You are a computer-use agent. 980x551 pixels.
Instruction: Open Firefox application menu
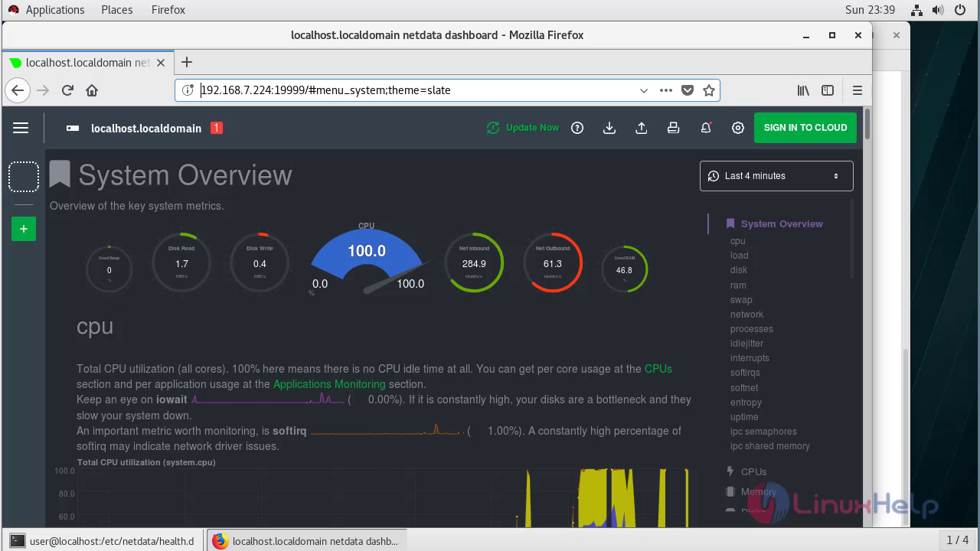click(857, 90)
